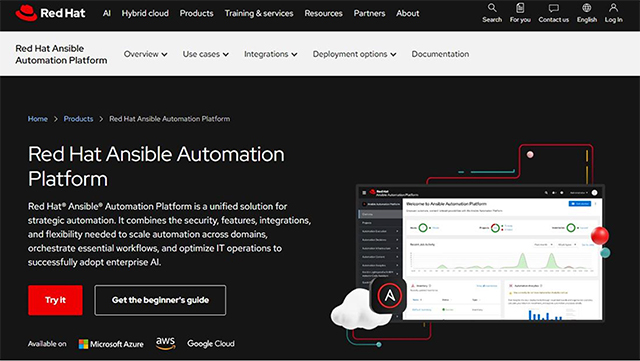Click the AWS logo

coord(165,343)
